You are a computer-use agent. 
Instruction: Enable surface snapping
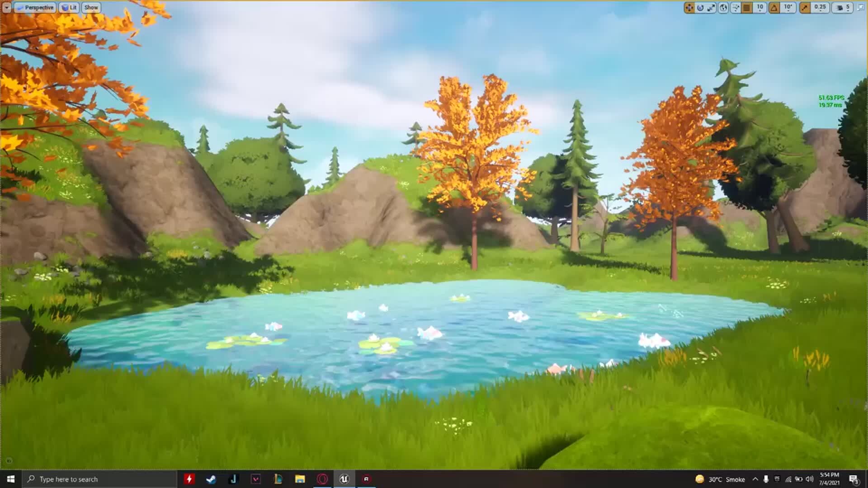click(736, 7)
